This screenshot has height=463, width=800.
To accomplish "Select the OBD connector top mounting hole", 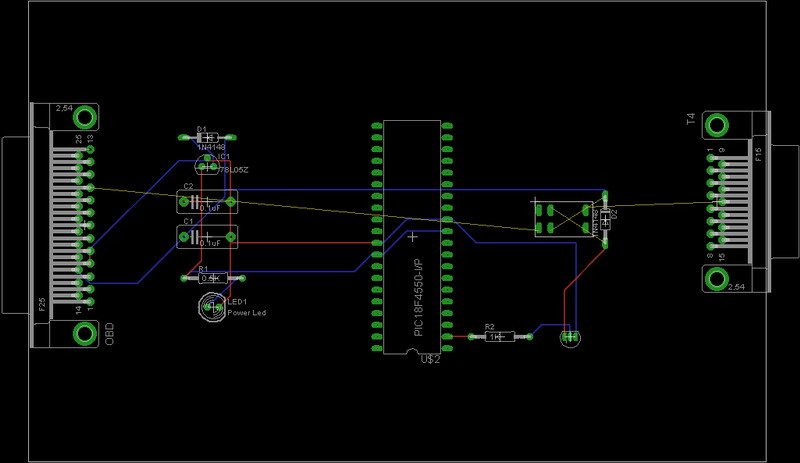I will (x=85, y=117).
